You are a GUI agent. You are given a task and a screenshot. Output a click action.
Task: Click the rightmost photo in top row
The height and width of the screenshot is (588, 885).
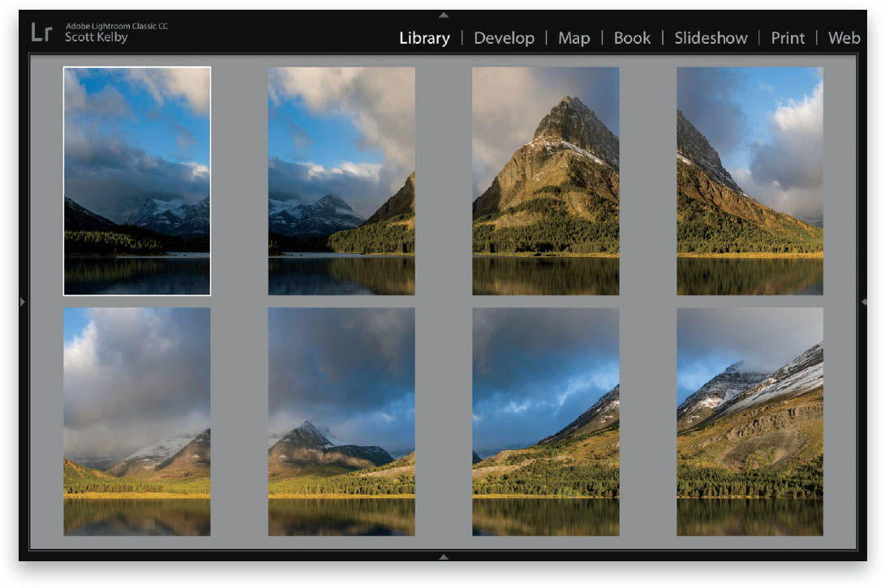[750, 180]
